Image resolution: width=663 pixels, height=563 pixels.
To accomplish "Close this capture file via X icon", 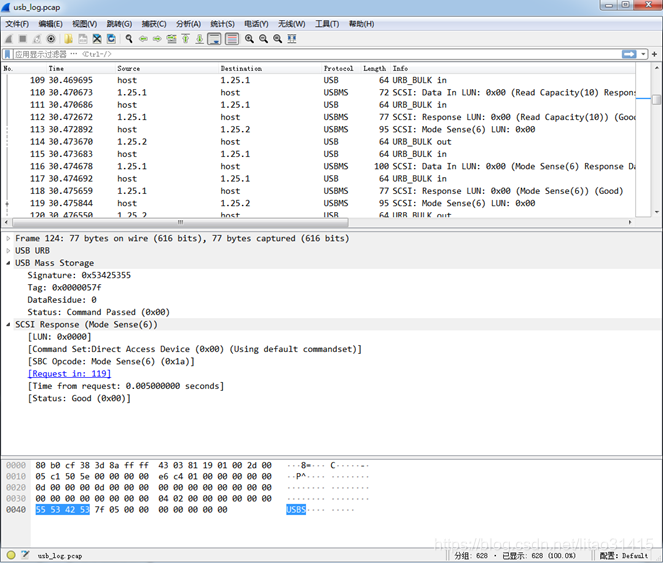I will [x=97, y=39].
